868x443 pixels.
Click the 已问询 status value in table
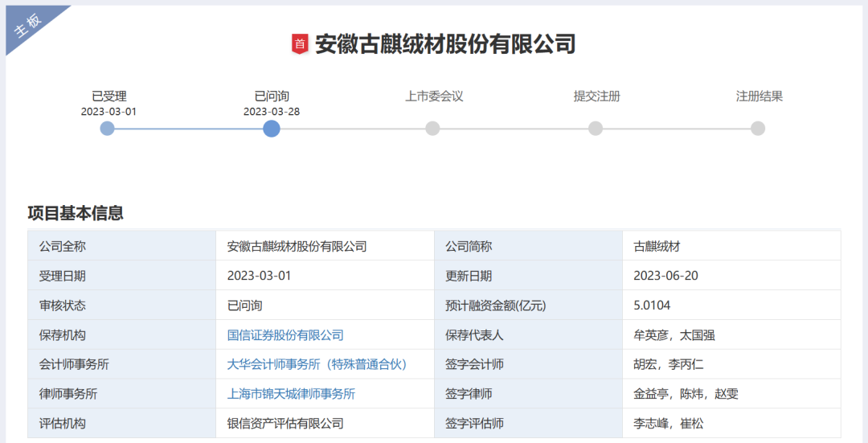[x=325, y=306]
